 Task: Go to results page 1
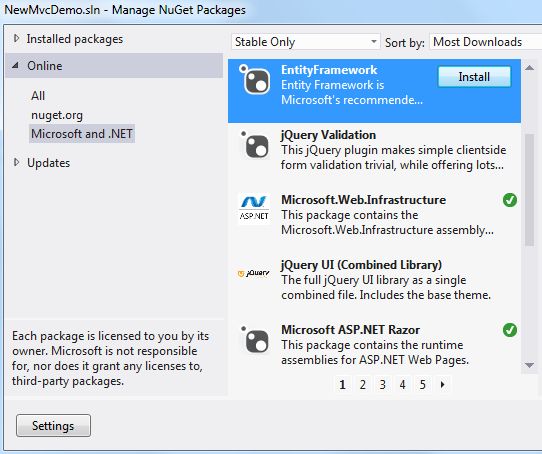tap(343, 384)
